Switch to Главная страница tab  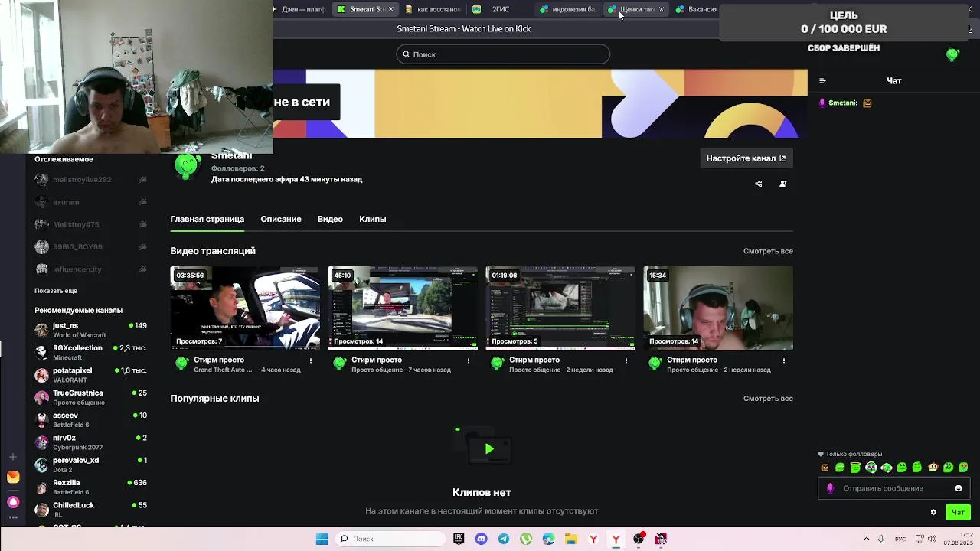(x=207, y=219)
